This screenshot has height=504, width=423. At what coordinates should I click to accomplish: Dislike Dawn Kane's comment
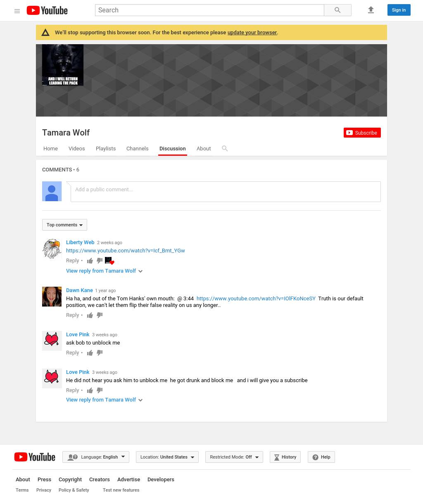tap(100, 315)
